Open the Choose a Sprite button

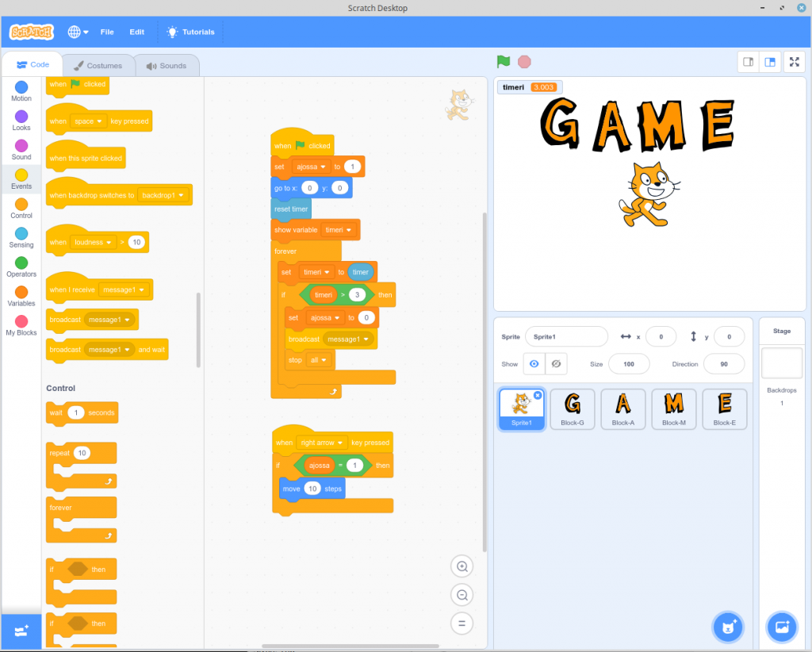pyautogui.click(x=728, y=627)
